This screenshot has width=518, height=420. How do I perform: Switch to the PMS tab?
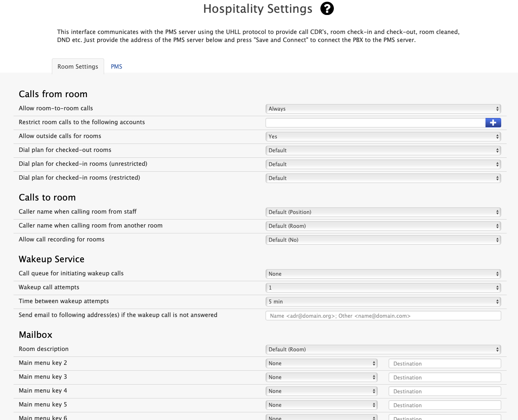116,66
